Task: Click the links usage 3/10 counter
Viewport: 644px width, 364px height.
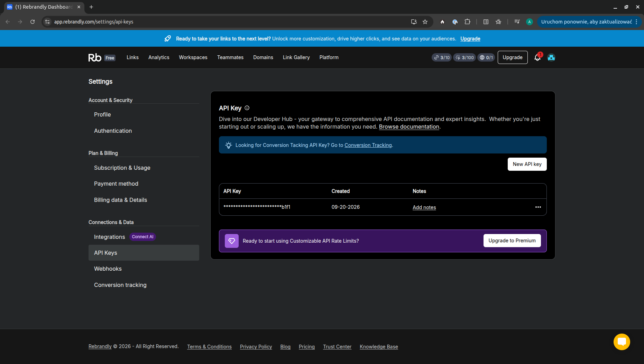Action: coord(442,57)
